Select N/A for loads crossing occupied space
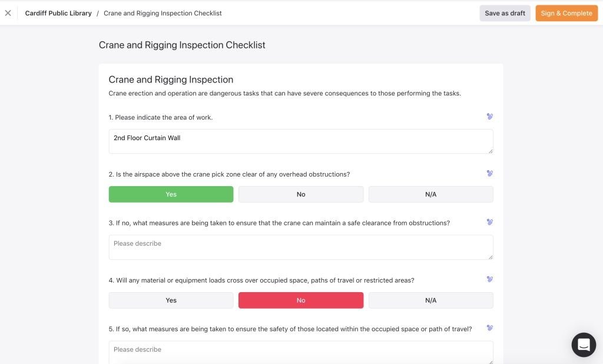 pos(430,300)
